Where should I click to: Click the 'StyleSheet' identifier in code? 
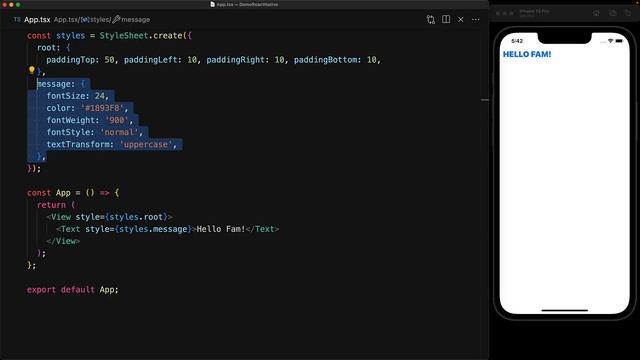tap(124, 36)
